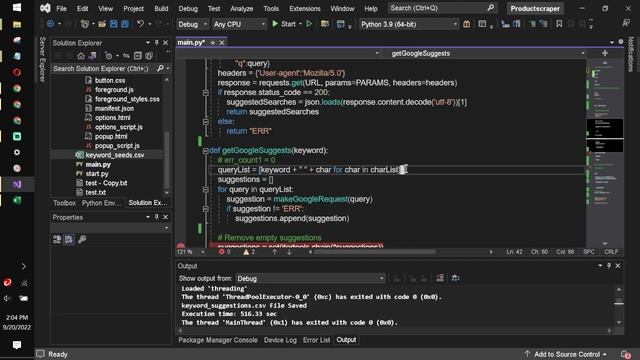Click the Bookmark icon in the toolbar

point(559,24)
